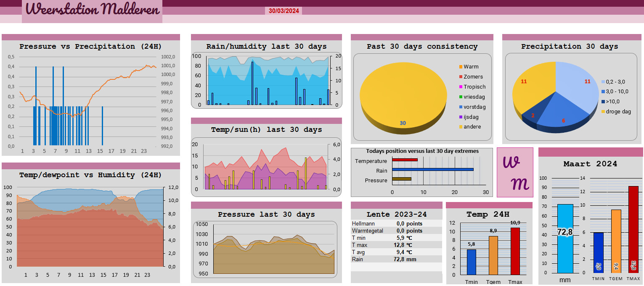
Task: Select the Zomers legend marker
Action: click(x=461, y=77)
